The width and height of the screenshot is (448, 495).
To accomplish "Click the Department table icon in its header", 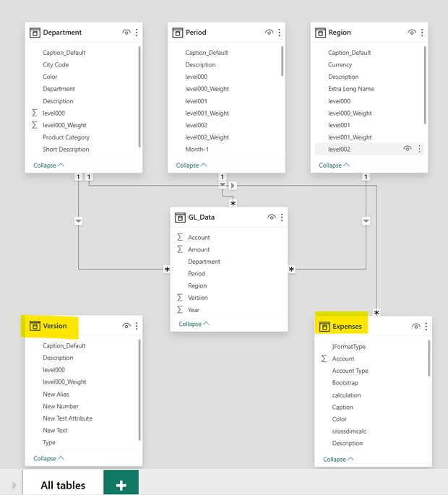I will [35, 33].
